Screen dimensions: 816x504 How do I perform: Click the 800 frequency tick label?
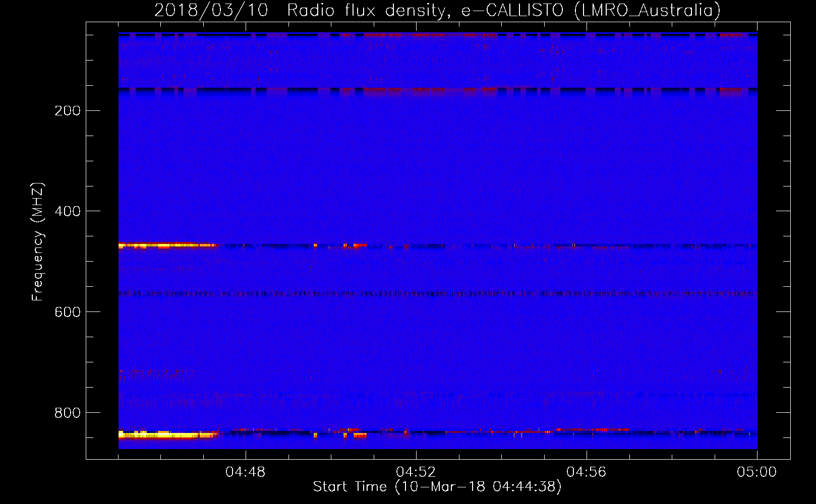point(68,413)
